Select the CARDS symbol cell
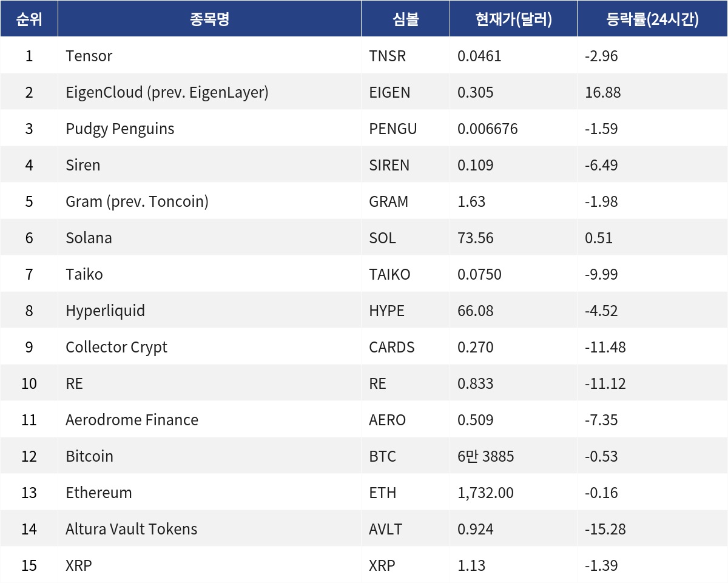Viewport: 728px width, 583px height. tap(405, 347)
